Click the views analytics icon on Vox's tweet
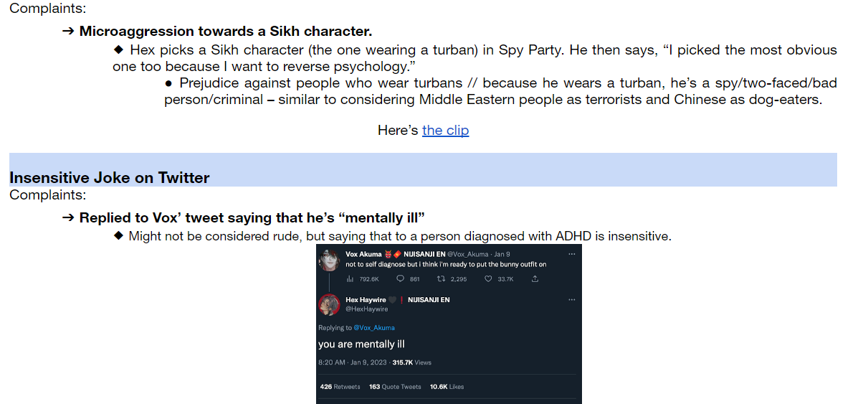 [x=350, y=279]
